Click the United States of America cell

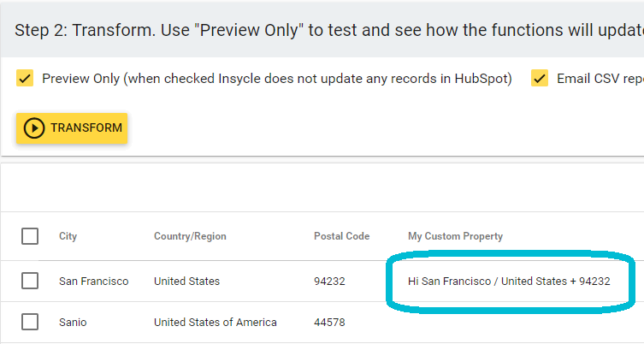click(215, 323)
